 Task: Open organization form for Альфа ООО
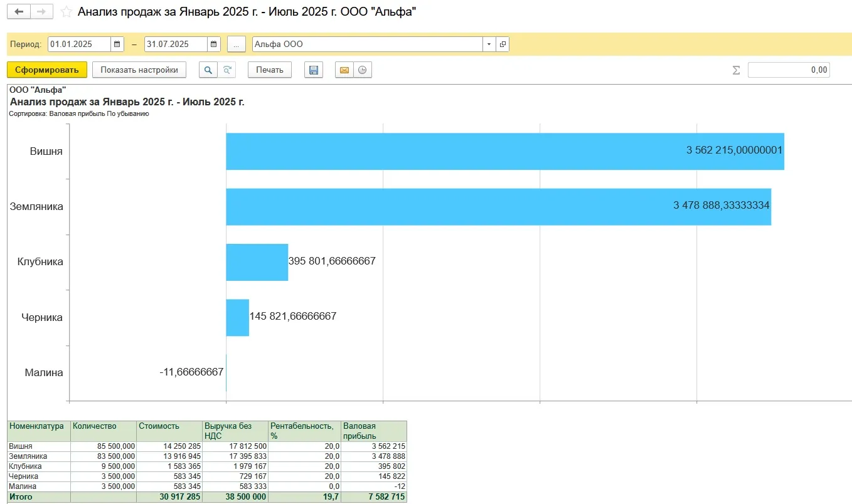(x=503, y=45)
